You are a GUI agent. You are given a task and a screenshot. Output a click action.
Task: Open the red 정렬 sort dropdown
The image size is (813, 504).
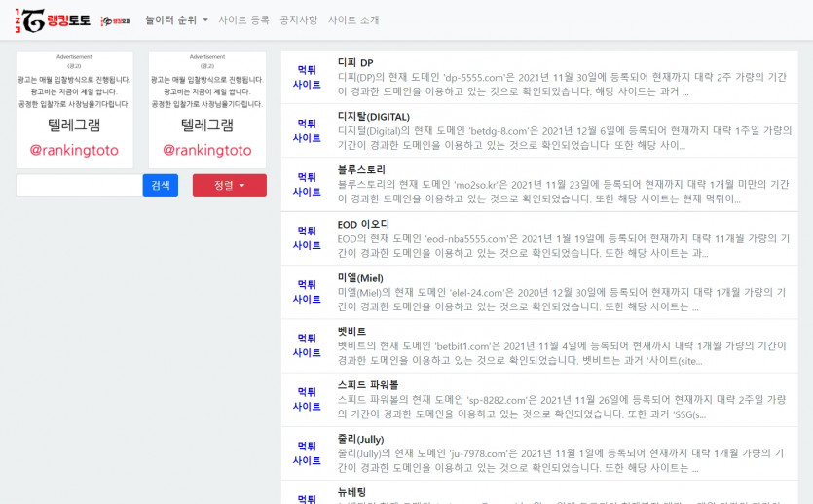(x=229, y=185)
